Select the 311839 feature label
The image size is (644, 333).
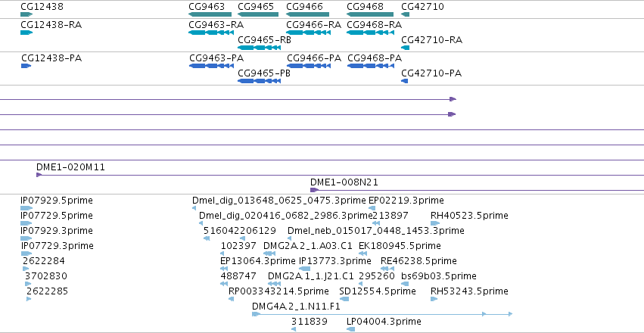310,322
